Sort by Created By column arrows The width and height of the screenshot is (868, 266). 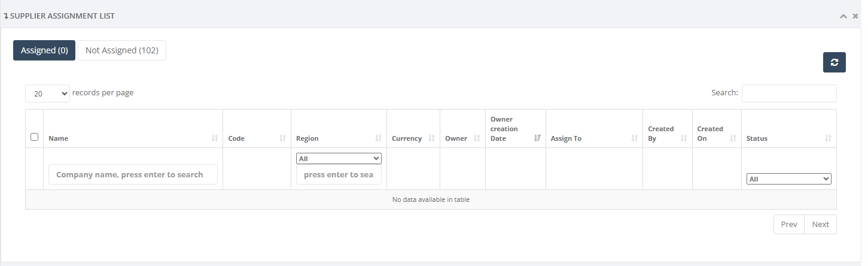(x=684, y=138)
